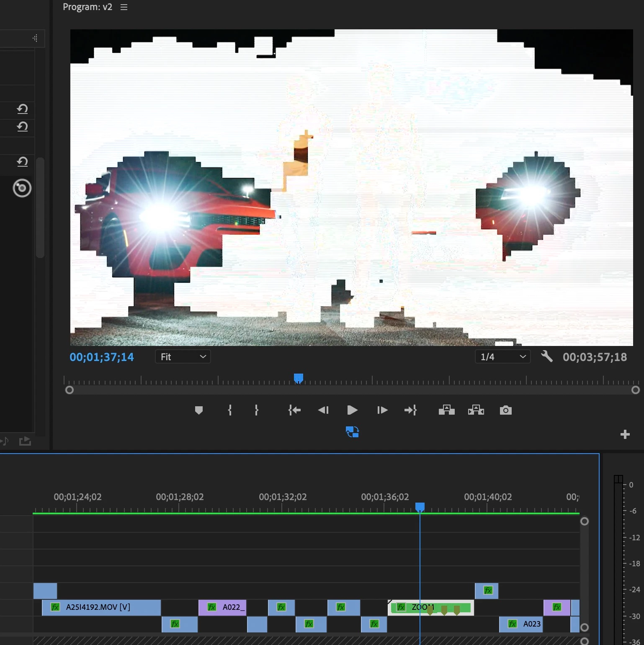644x645 pixels.
Task: Click the Lift button
Action: pos(446,410)
